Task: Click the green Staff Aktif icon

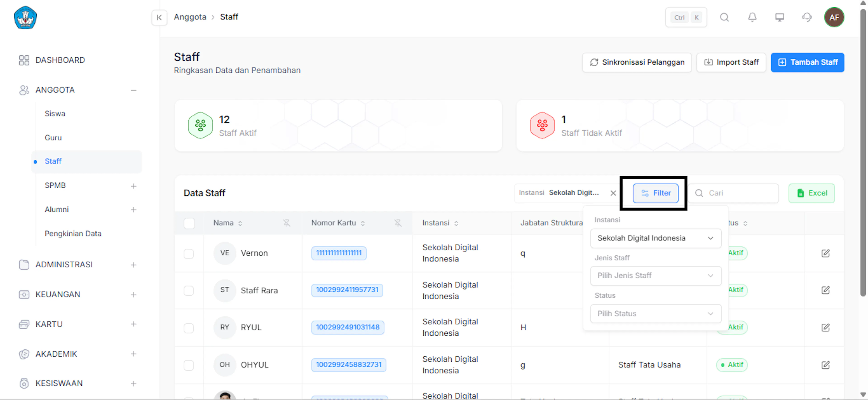Action: pos(200,125)
